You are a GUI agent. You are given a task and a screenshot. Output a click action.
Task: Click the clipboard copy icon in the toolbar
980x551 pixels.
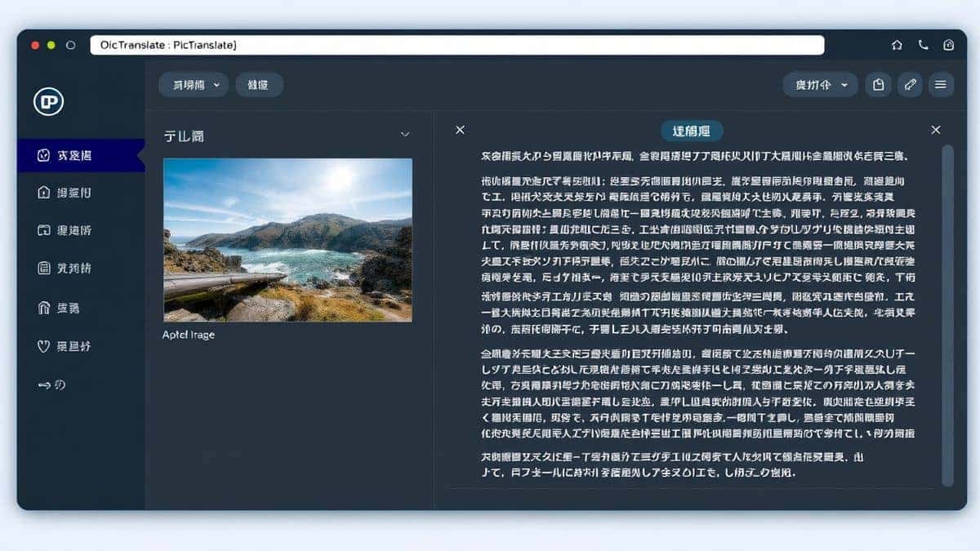pyautogui.click(x=878, y=84)
